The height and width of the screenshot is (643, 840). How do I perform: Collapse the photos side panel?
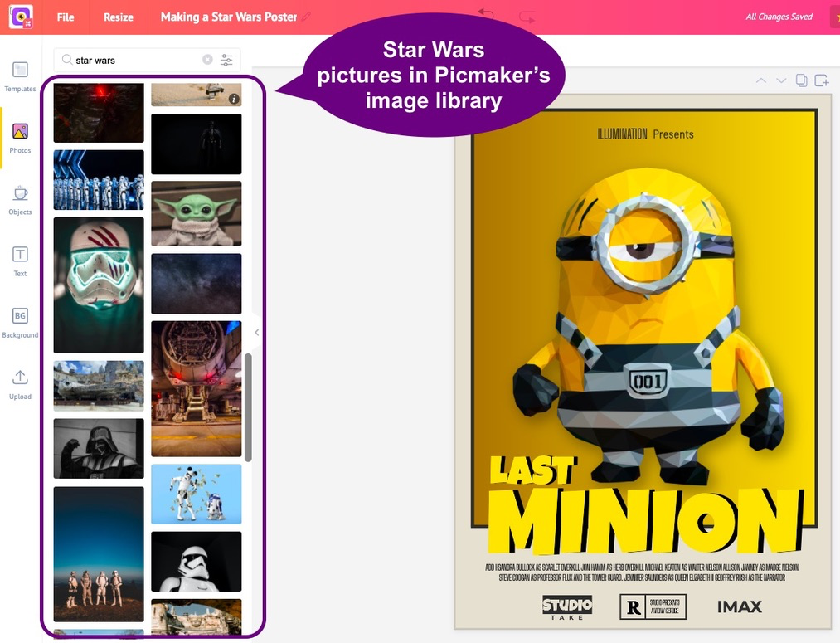coord(256,332)
